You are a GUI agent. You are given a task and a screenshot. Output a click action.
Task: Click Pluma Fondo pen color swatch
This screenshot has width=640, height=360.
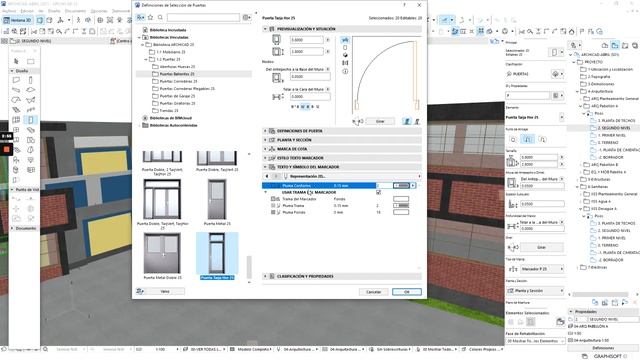click(x=401, y=212)
